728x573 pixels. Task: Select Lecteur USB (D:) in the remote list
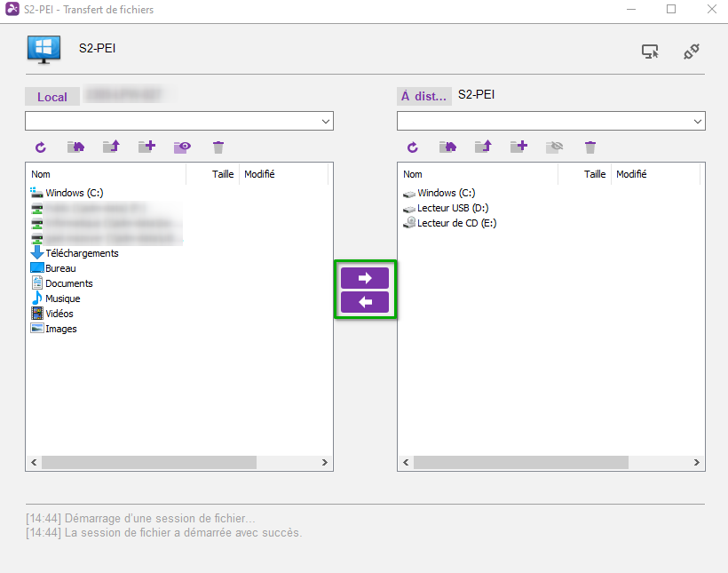pos(453,208)
